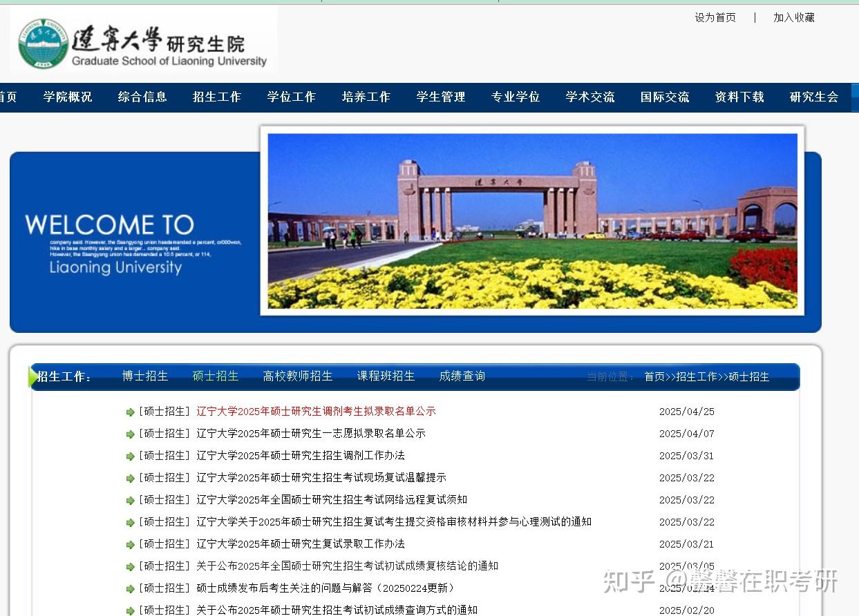The height and width of the screenshot is (616, 859).
Task: Click the green arrow beside 初试成绩查询方式的通知
Action: [x=130, y=611]
